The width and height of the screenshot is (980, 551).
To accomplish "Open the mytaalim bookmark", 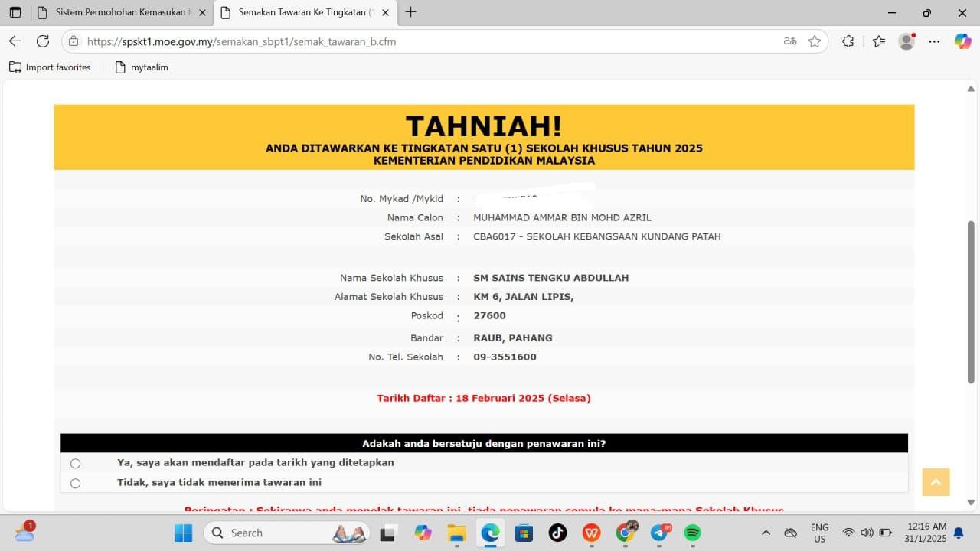I will [142, 67].
